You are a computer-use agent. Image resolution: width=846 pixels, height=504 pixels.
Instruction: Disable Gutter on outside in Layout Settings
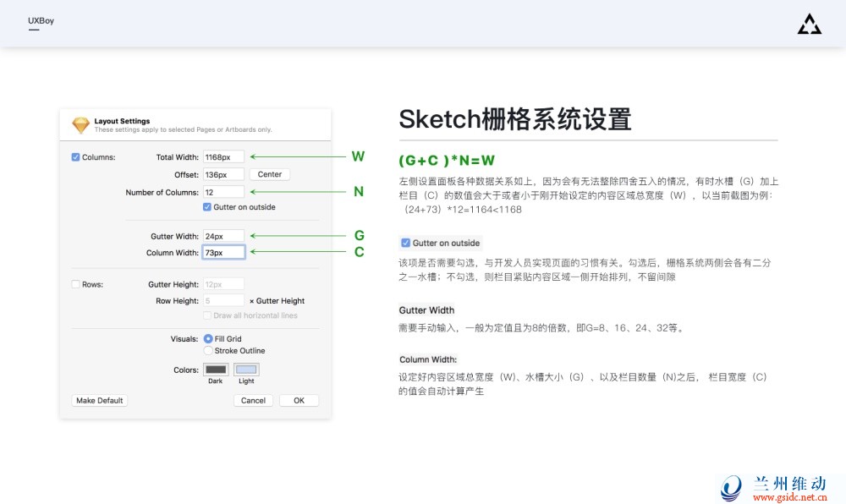[x=207, y=207]
